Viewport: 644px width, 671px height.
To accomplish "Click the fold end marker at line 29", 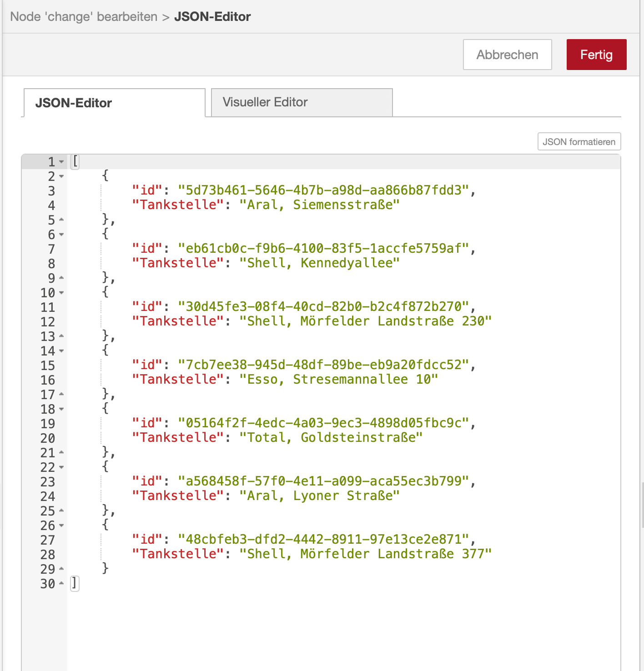I will click(61, 569).
